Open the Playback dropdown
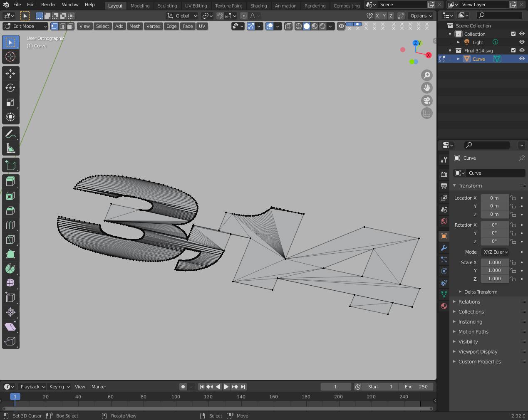This screenshot has height=420, width=528. (x=32, y=387)
